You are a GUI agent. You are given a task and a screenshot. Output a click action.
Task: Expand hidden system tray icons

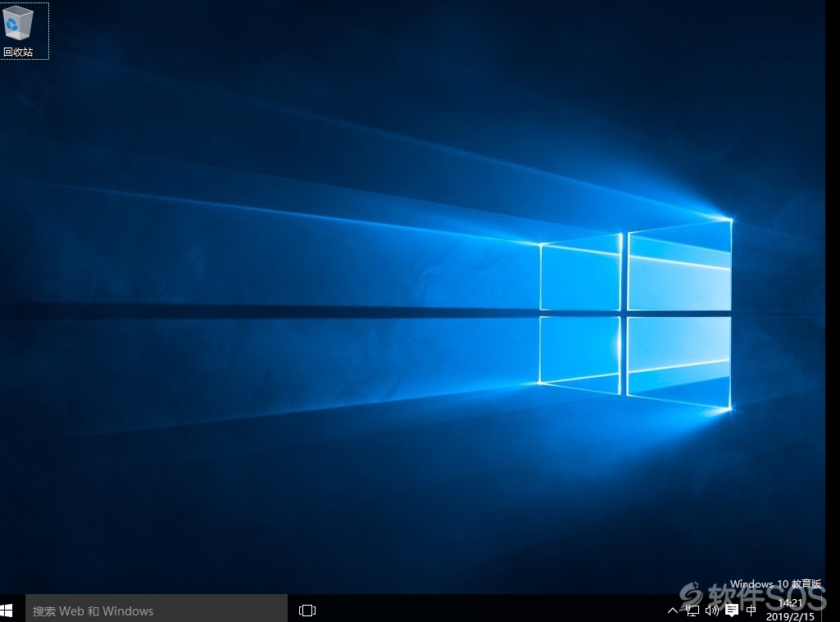pos(672,611)
